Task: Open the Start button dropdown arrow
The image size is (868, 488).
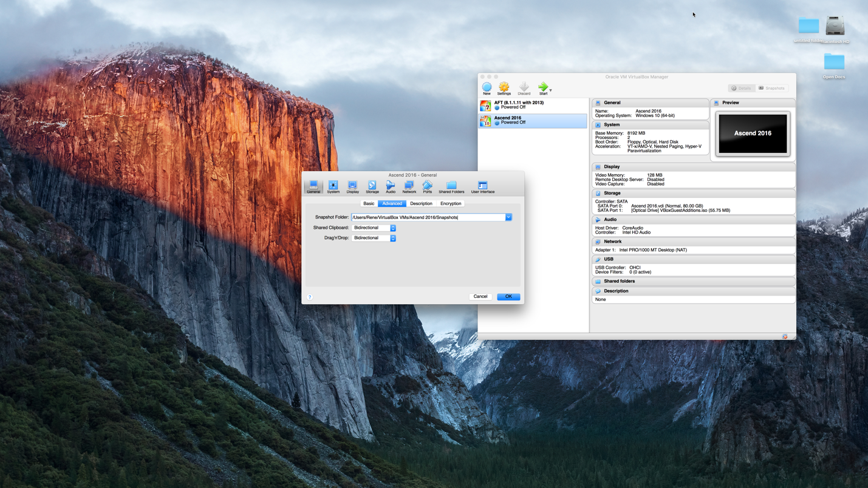Action: tap(551, 90)
